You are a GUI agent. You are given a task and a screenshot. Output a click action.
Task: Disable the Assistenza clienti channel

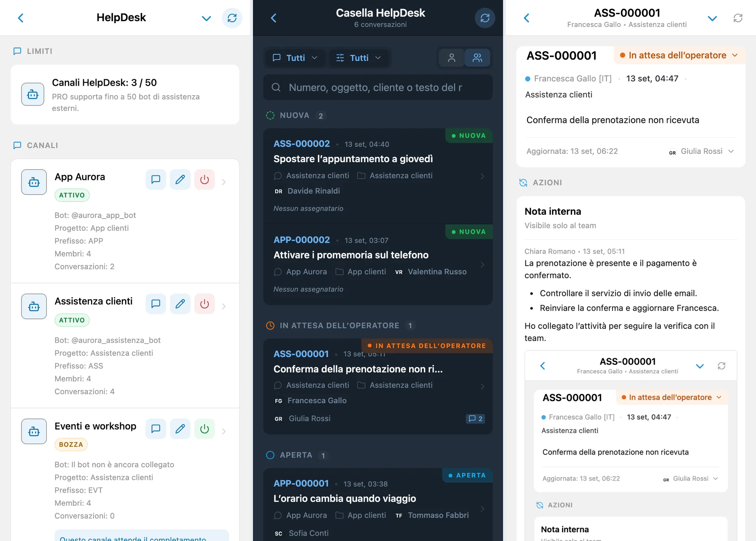(x=204, y=304)
